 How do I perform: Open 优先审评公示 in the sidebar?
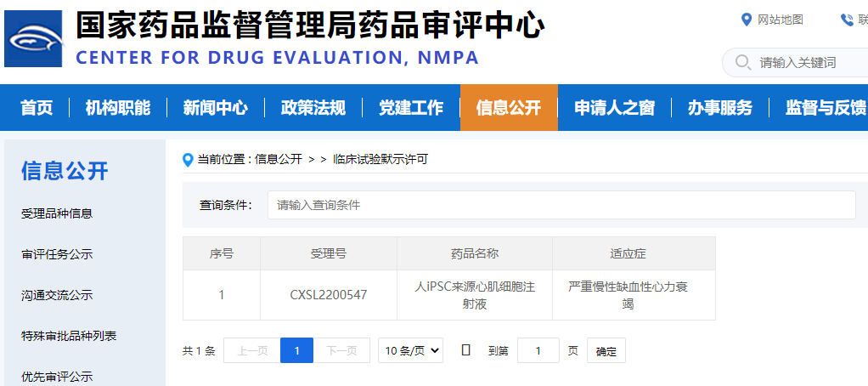coord(57,377)
